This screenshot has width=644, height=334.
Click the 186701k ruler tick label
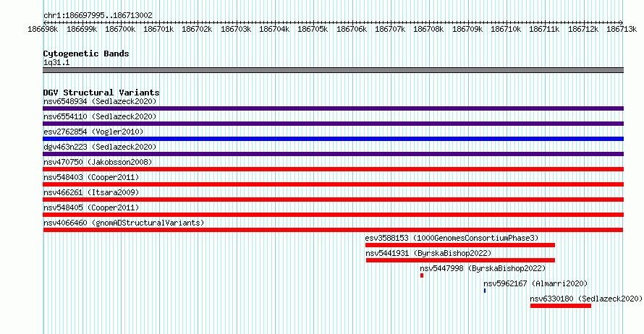158,29
